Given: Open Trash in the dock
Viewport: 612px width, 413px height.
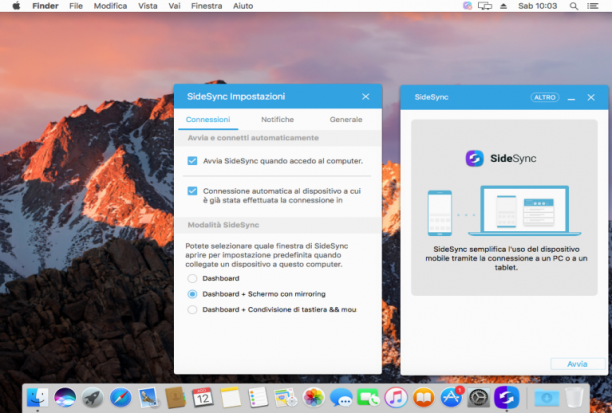Looking at the screenshot, I should tap(574, 397).
